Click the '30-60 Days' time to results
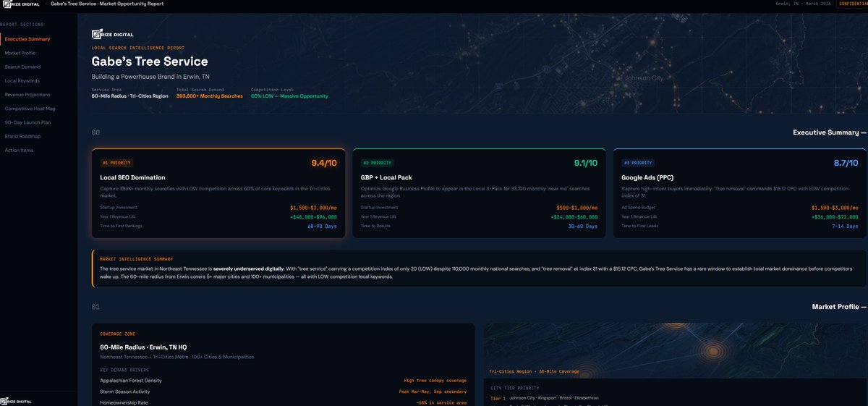The width and height of the screenshot is (868, 406). coord(583,227)
